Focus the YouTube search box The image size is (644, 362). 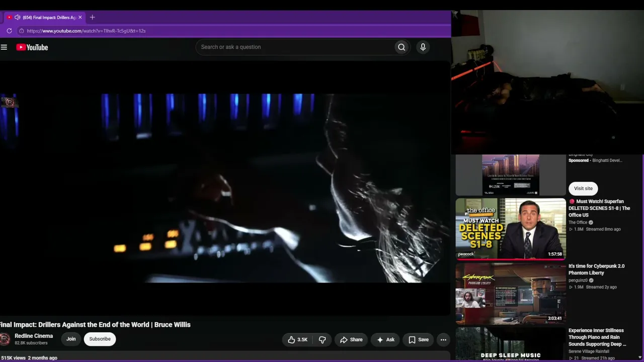(295, 47)
